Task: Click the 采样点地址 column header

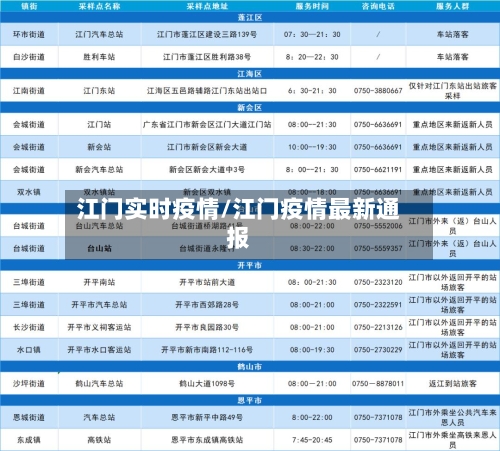Action: tap(207, 6)
